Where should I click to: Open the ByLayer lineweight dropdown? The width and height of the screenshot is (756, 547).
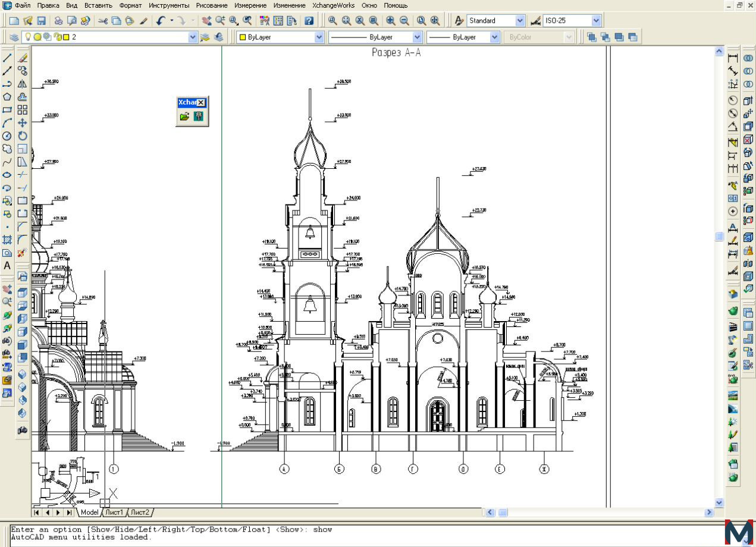[495, 37]
